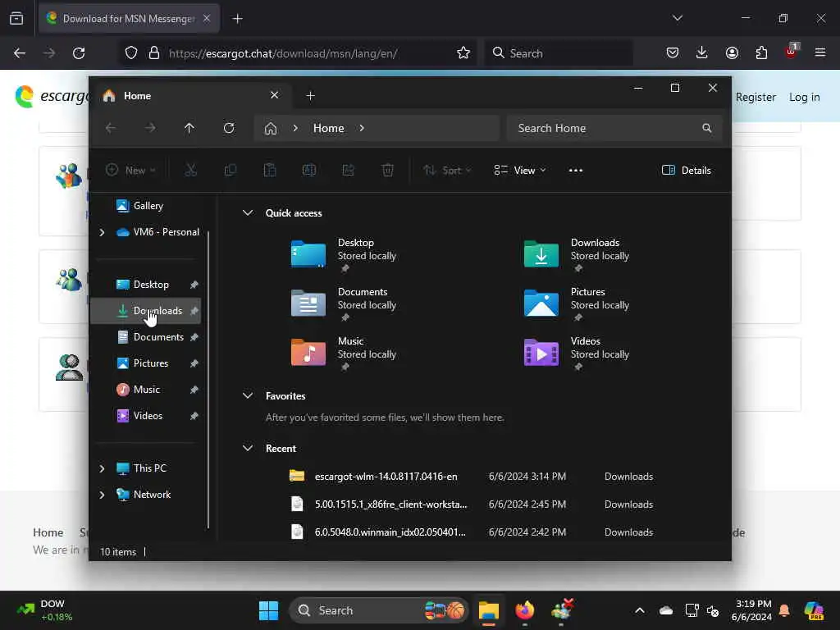Collapse the Favorites section
The width and height of the screenshot is (840, 630).
point(248,396)
